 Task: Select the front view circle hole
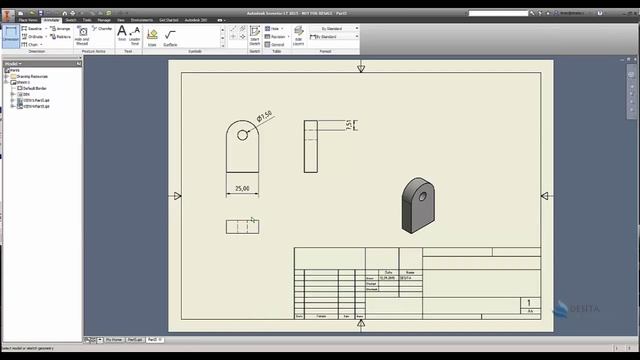pos(242,135)
